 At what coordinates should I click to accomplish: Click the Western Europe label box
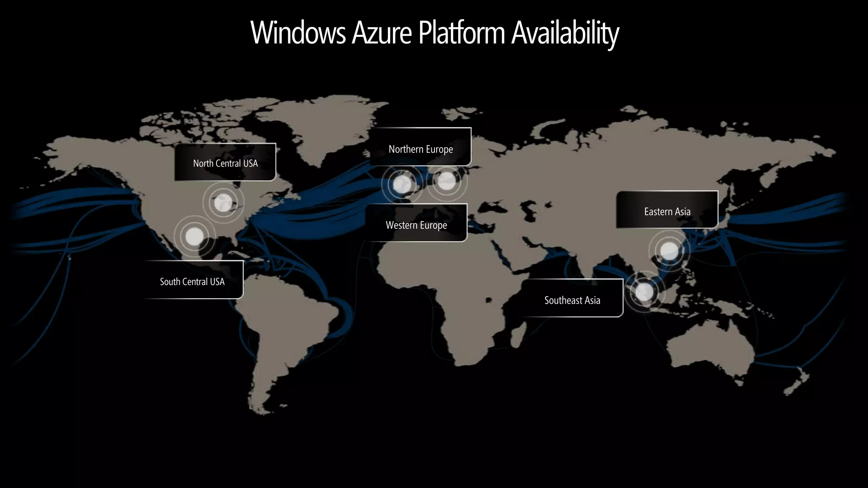(416, 224)
